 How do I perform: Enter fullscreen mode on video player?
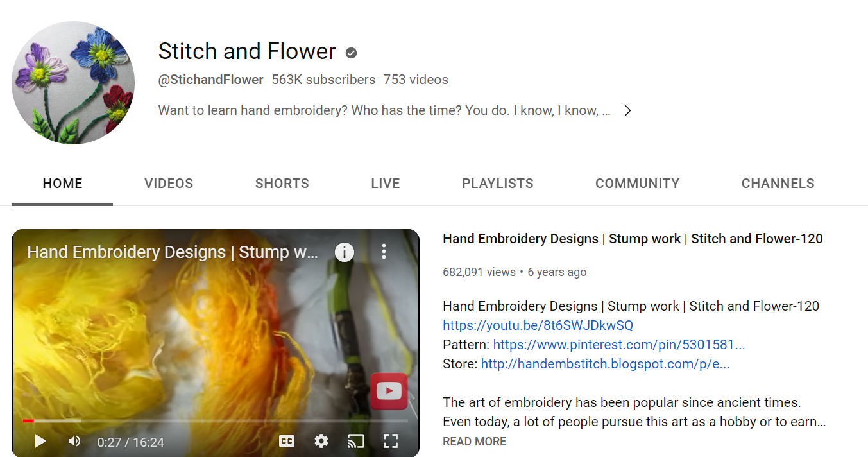point(391,441)
